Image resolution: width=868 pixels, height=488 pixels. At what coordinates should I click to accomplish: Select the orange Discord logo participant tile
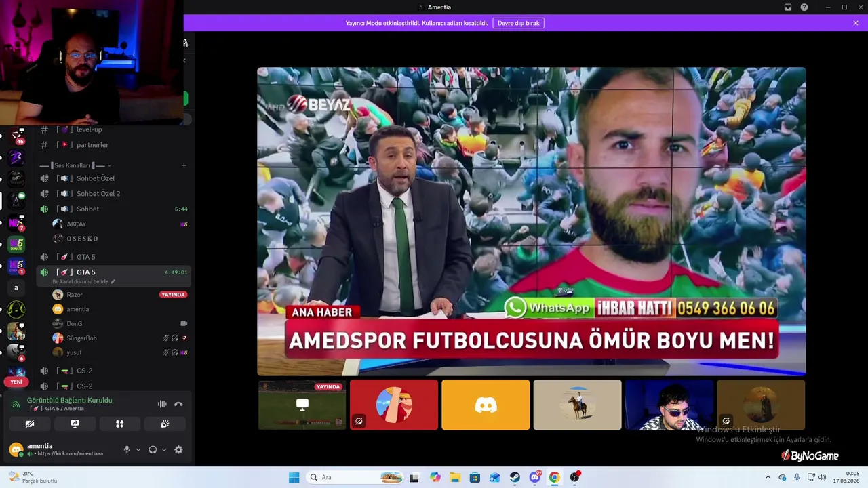486,405
